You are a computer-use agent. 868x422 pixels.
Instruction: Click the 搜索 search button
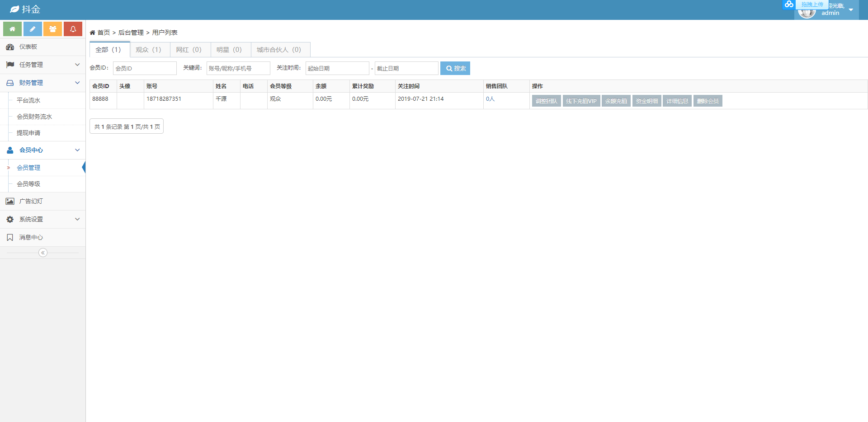[x=455, y=69]
